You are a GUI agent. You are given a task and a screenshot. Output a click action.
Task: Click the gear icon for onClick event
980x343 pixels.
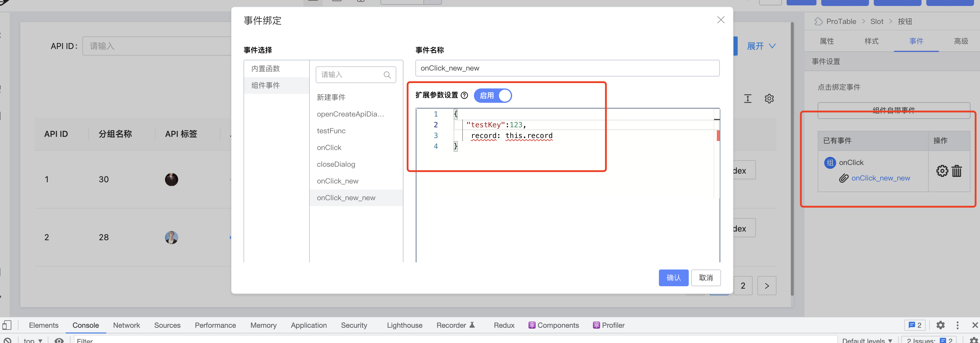coord(942,171)
